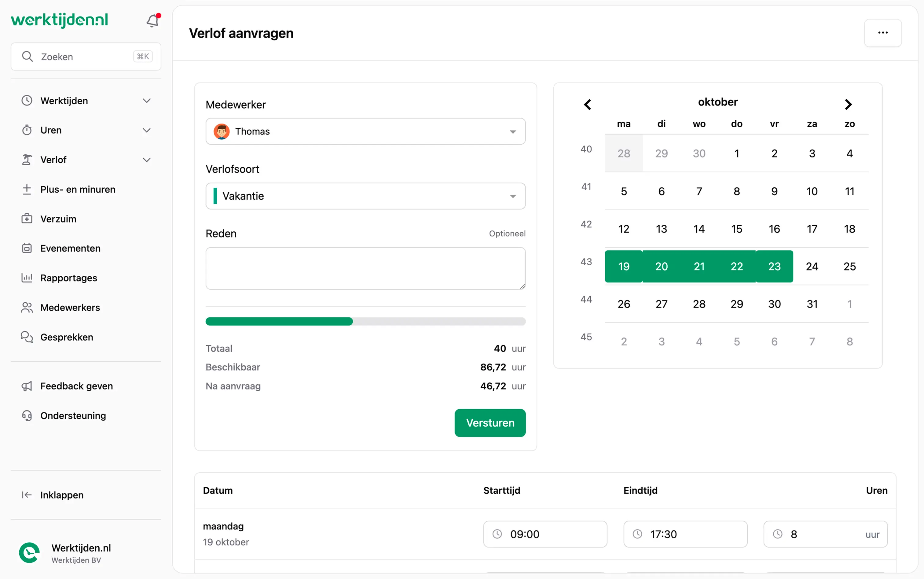Open the Medewerker dropdown
Screen dimensions: 924x579
point(365,131)
